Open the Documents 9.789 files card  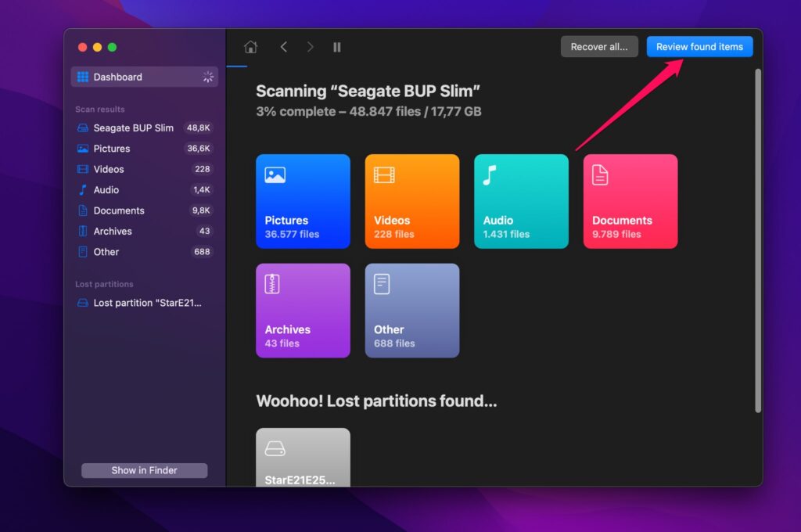coord(630,201)
